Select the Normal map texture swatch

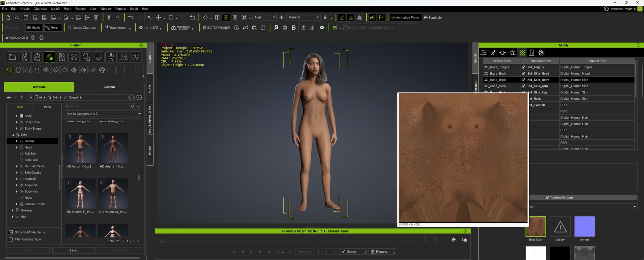pos(584,227)
